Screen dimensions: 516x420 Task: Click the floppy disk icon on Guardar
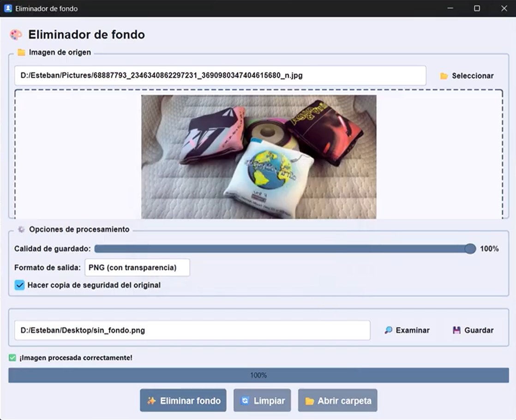[456, 330]
